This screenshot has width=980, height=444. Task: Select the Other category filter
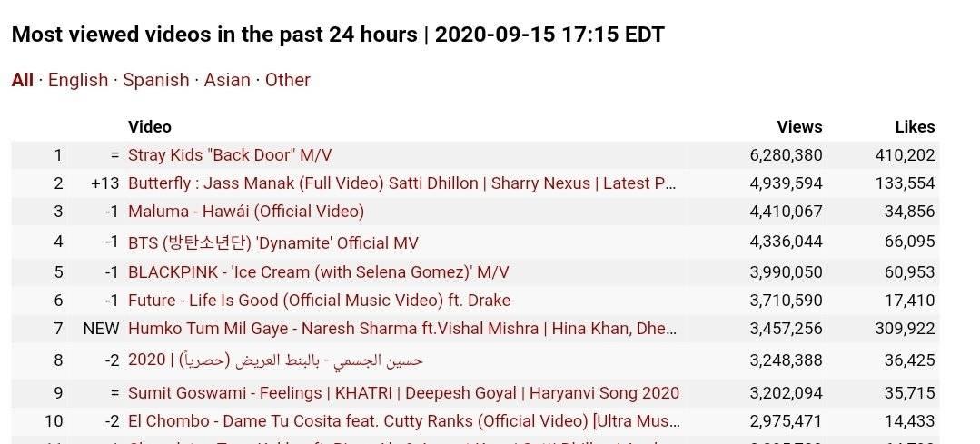288,80
